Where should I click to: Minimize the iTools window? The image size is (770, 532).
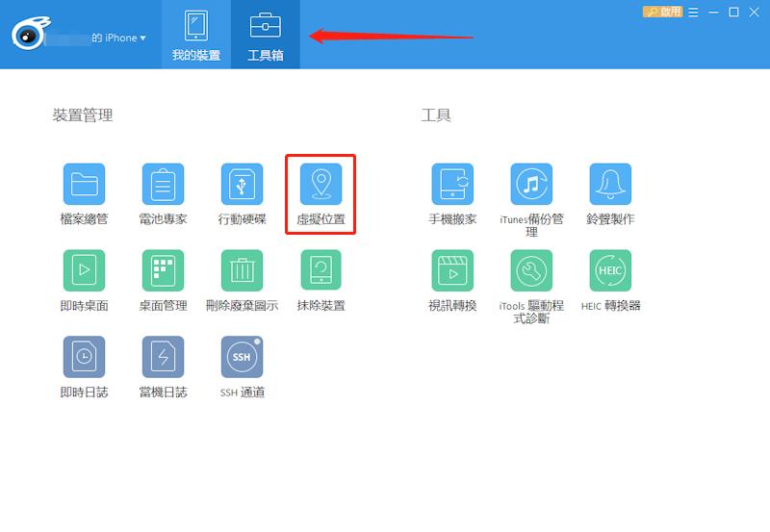coord(713,12)
